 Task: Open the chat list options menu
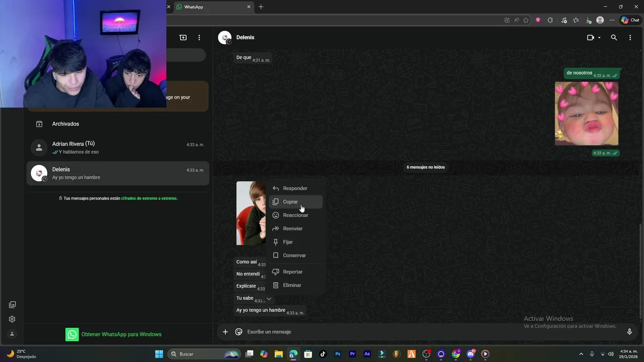click(x=199, y=37)
